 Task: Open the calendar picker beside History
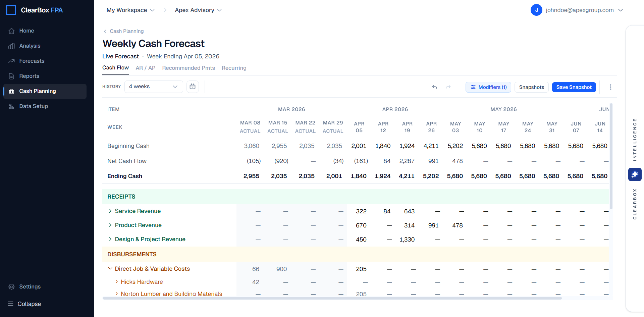click(x=193, y=87)
